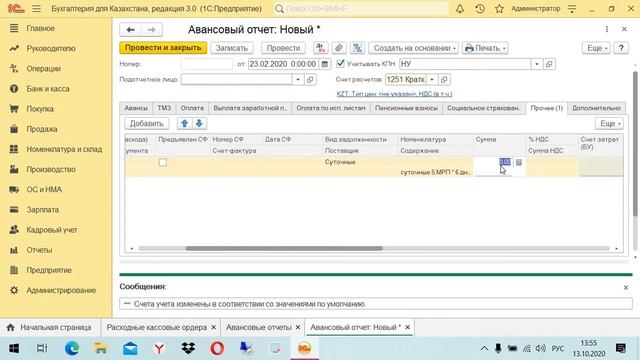
Task: Focus the global search field
Action: [x=361, y=9]
